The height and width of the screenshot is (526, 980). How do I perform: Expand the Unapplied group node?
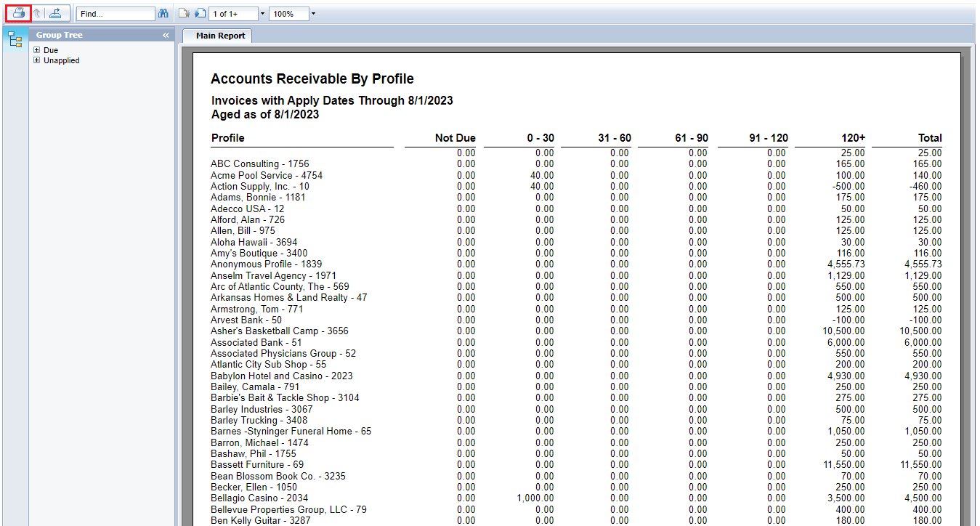tap(36, 60)
